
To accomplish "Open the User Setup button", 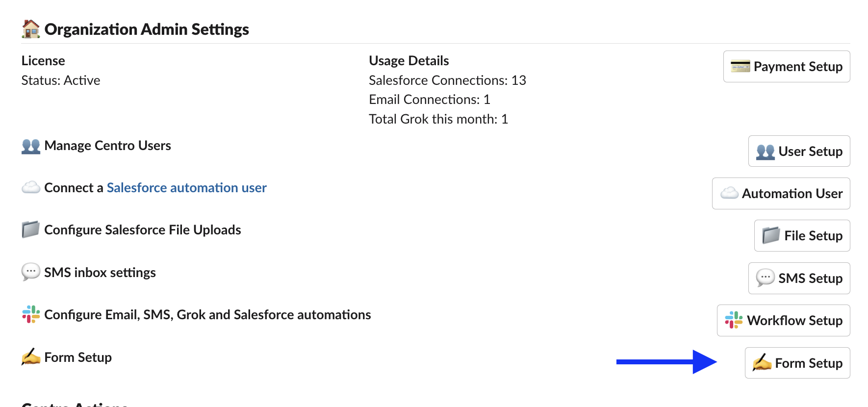I will 799,151.
